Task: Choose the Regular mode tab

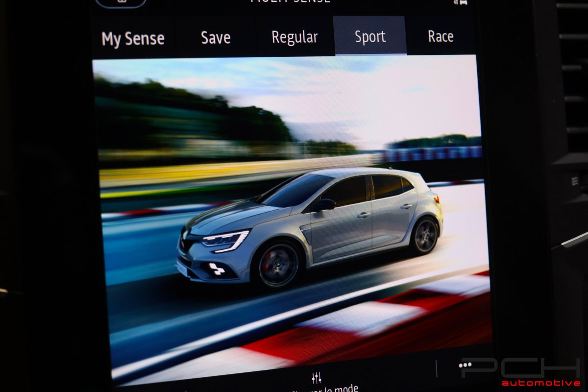Action: pos(294,37)
